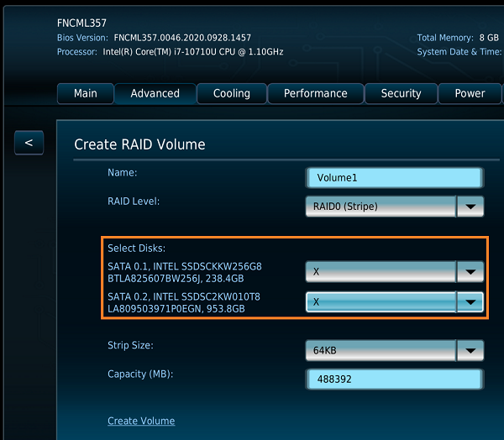The height and width of the screenshot is (440, 504).
Task: Go to the Performance tab
Action: tap(316, 93)
